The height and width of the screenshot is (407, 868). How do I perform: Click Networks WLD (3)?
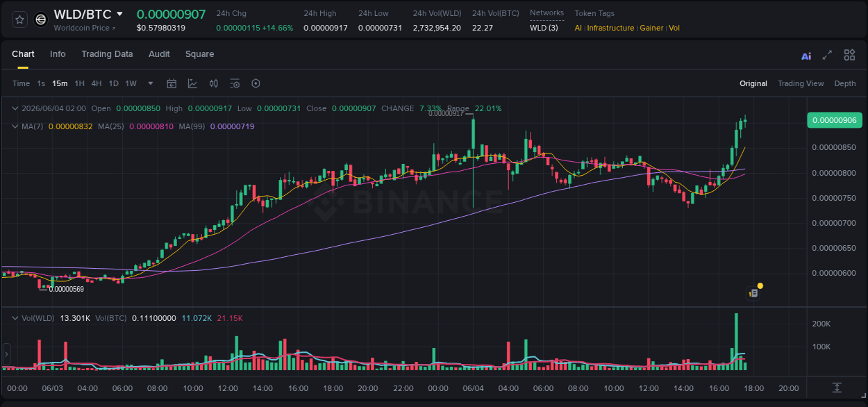coord(544,28)
